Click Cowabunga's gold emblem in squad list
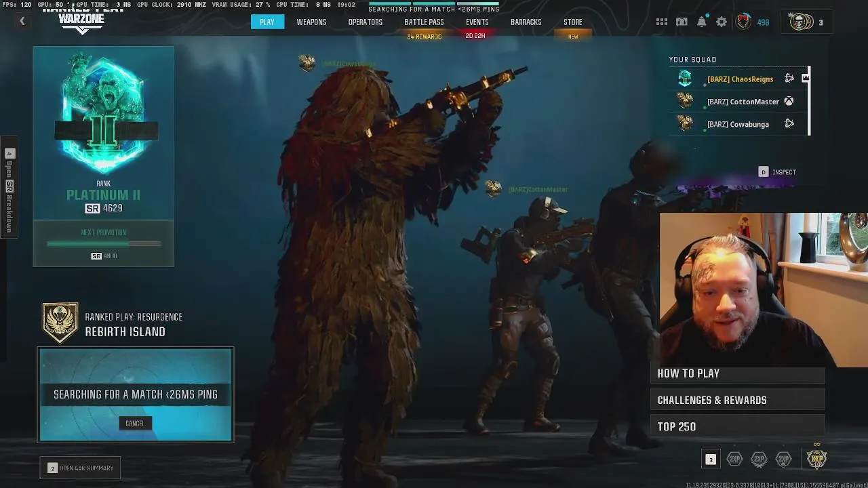This screenshot has height=488, width=868. [x=685, y=124]
